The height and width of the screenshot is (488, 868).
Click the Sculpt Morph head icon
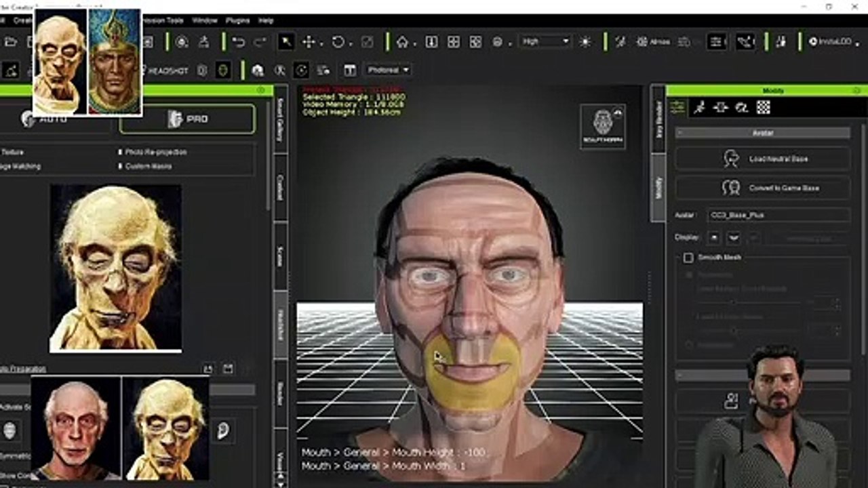pos(604,126)
